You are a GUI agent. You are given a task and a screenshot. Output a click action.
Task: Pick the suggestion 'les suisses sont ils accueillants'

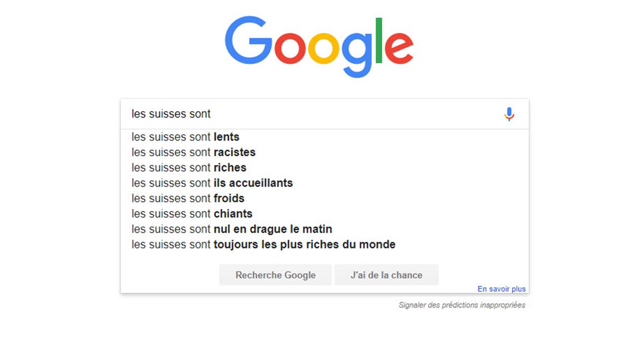[211, 183]
